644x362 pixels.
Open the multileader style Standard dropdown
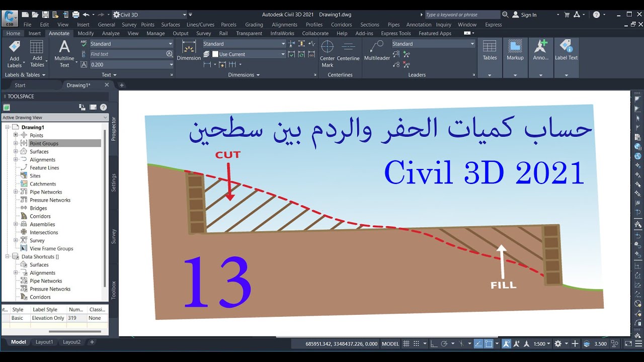coord(433,44)
